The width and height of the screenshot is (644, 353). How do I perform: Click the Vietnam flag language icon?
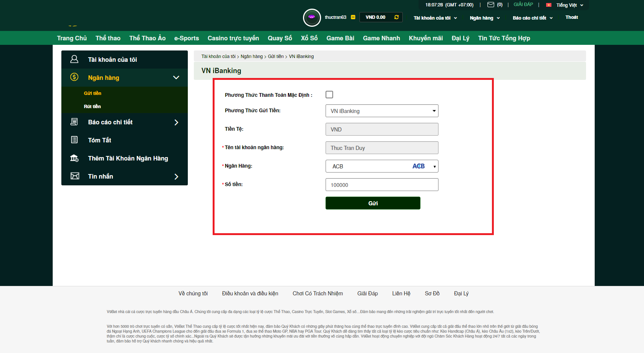tap(549, 5)
